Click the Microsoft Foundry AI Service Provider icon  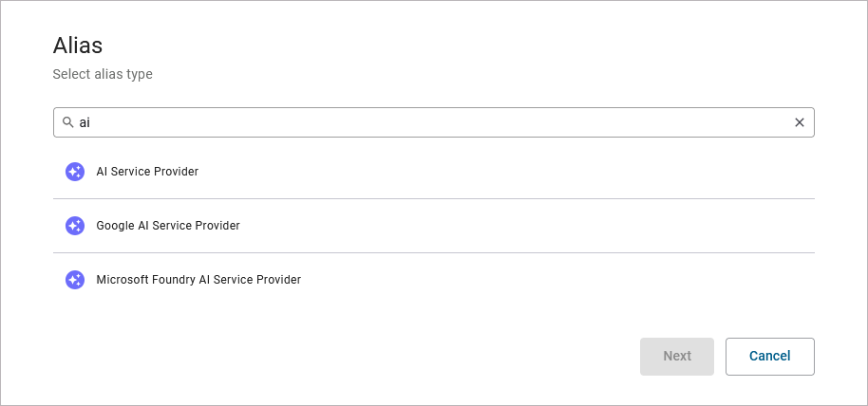click(75, 280)
